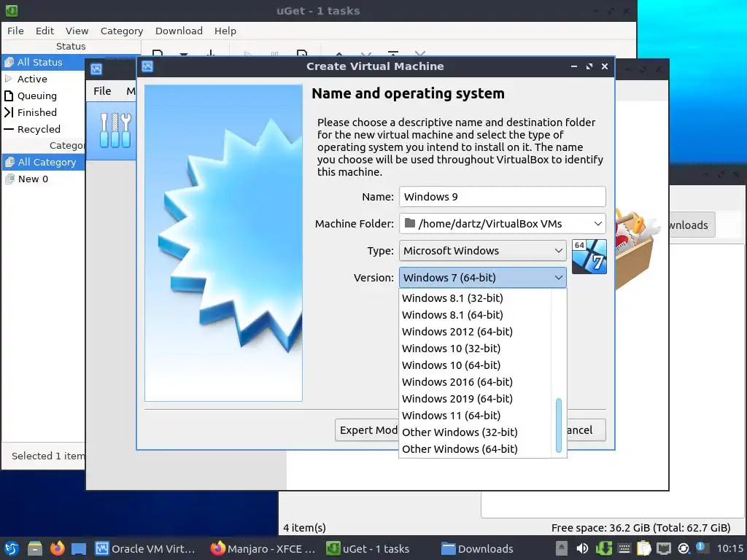
Task: Click the show desktop icon in taskbar
Action: (79, 549)
